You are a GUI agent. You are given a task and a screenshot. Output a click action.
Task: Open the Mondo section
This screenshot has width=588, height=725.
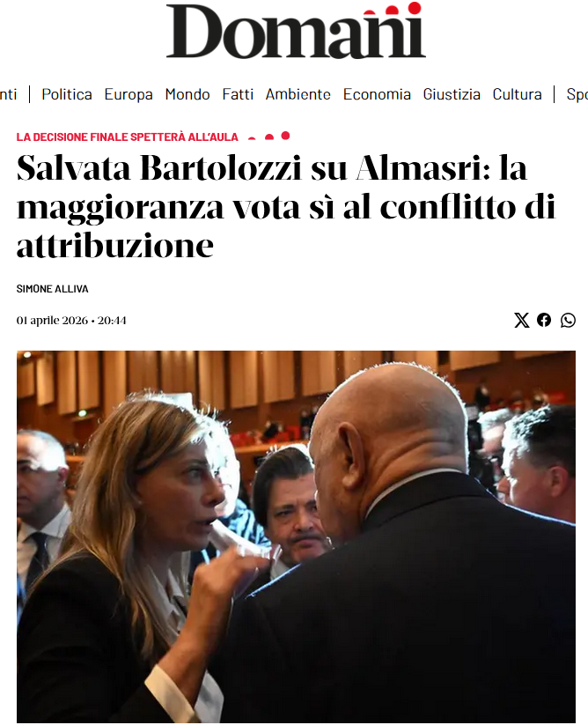(x=187, y=94)
